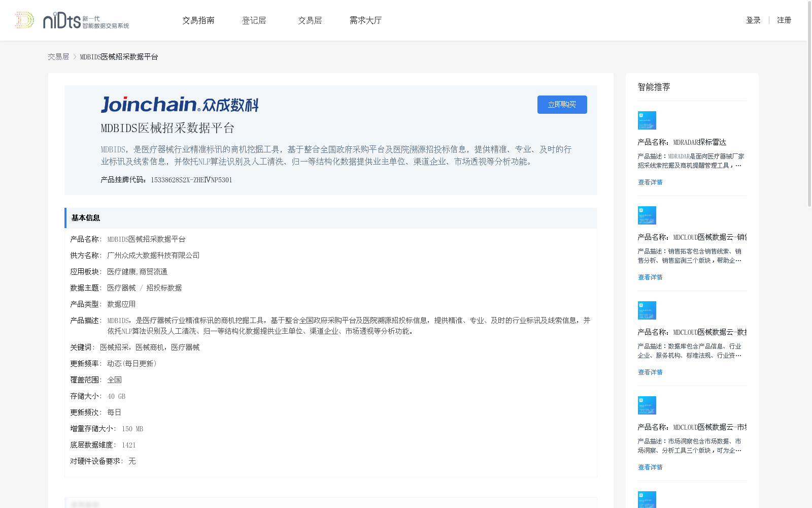Screen dimensions: 812x508
Task: Click 查看详情 under MDRADAR探标雷达
Action: (650, 182)
